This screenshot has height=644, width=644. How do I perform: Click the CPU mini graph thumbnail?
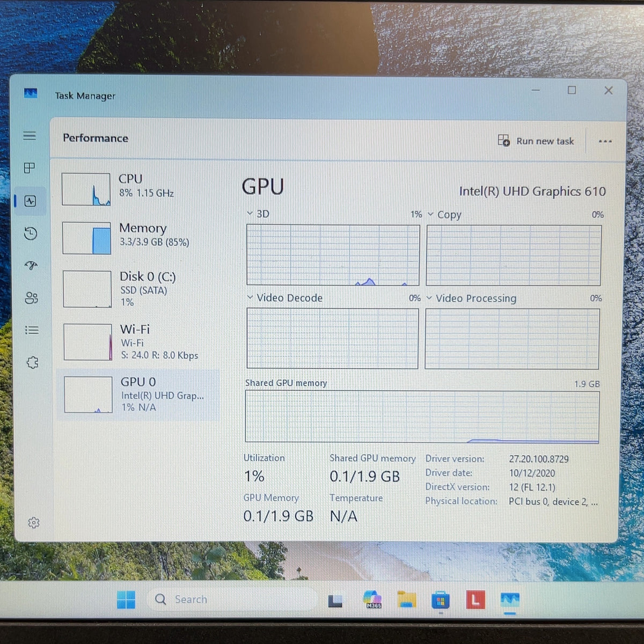(86, 189)
